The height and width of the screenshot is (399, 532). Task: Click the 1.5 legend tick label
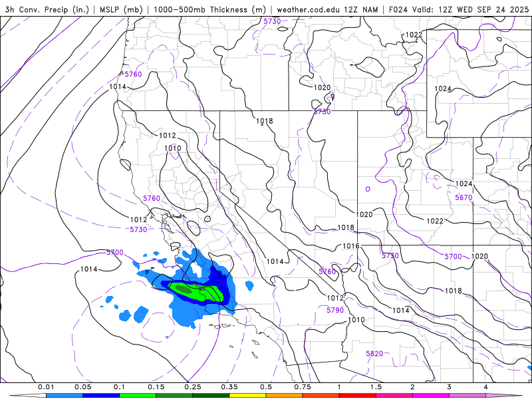pyautogui.click(x=376, y=387)
